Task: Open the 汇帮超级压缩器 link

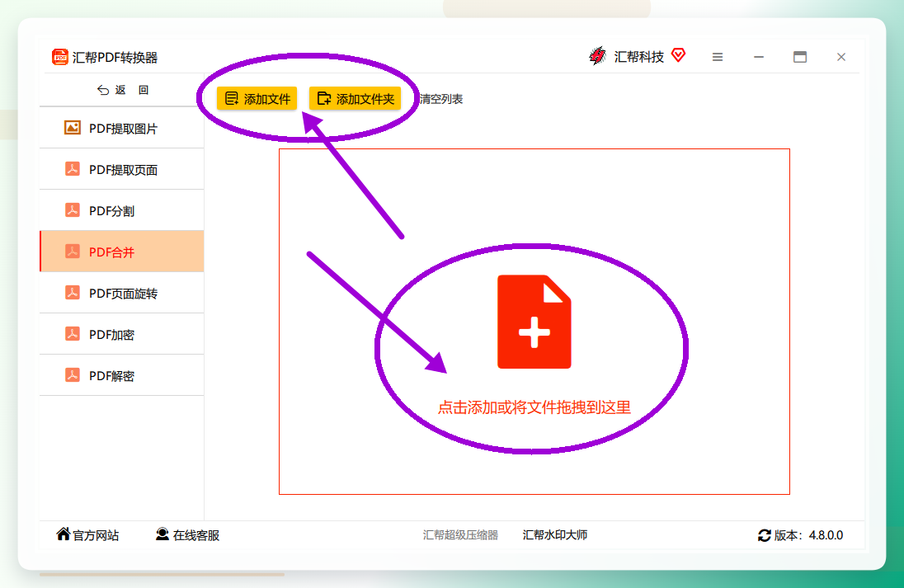Action: tap(460, 535)
